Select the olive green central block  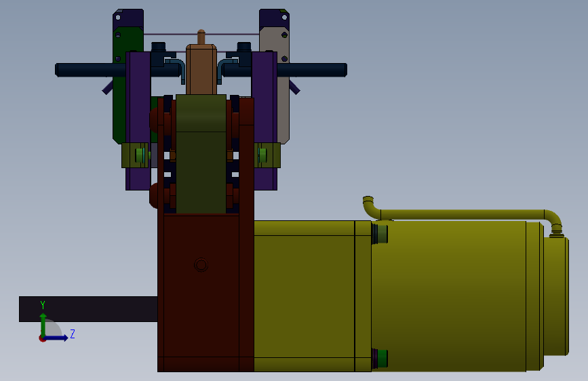(x=201, y=154)
